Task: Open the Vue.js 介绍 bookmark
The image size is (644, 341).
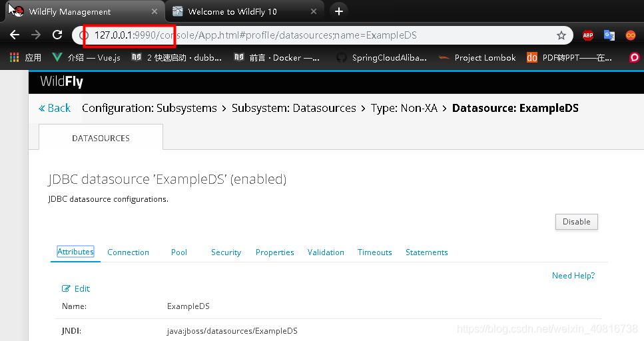Action: point(87,57)
